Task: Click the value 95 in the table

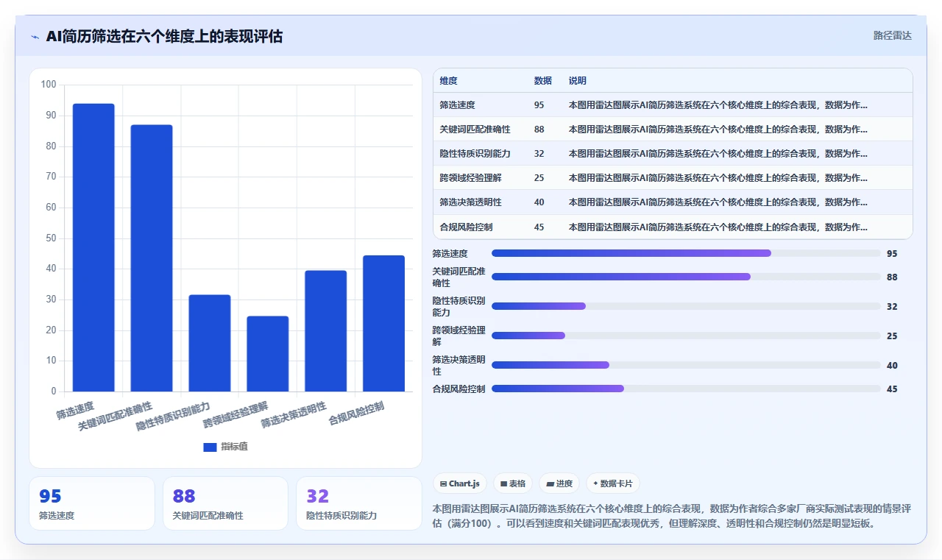Action: tap(539, 105)
